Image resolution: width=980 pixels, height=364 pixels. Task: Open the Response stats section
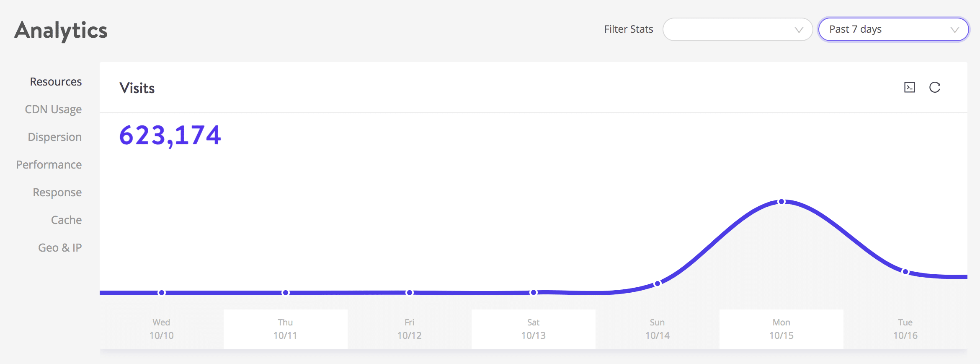(57, 192)
